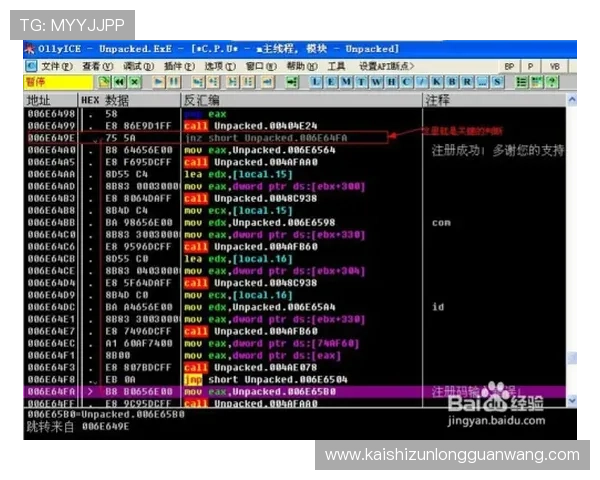Open Run trace with ellipsis button
This screenshot has width=600, height=480.
click(x=482, y=82)
